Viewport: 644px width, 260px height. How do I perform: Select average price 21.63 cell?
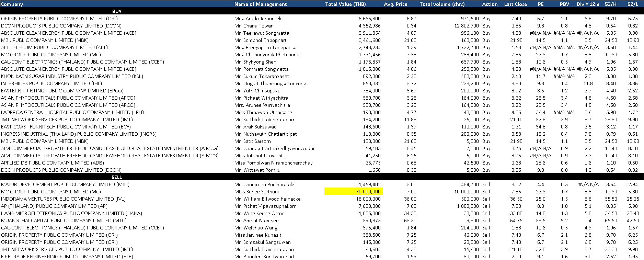(410, 40)
